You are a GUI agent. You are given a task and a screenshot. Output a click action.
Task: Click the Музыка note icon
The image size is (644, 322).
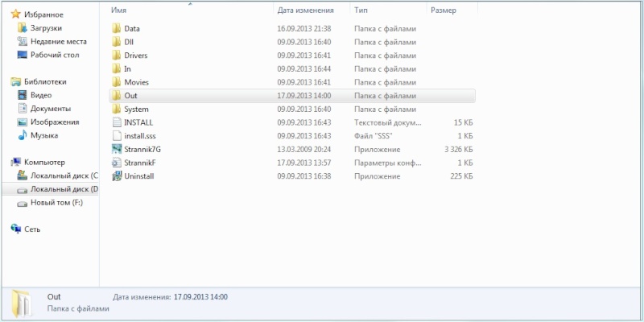tap(23, 135)
